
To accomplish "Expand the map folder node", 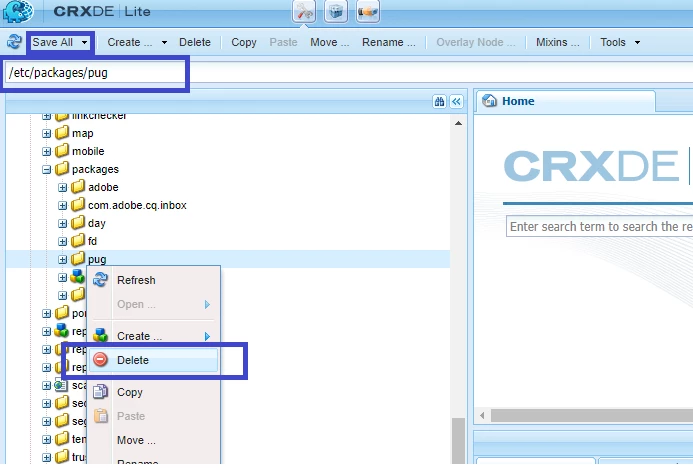I will [46, 133].
